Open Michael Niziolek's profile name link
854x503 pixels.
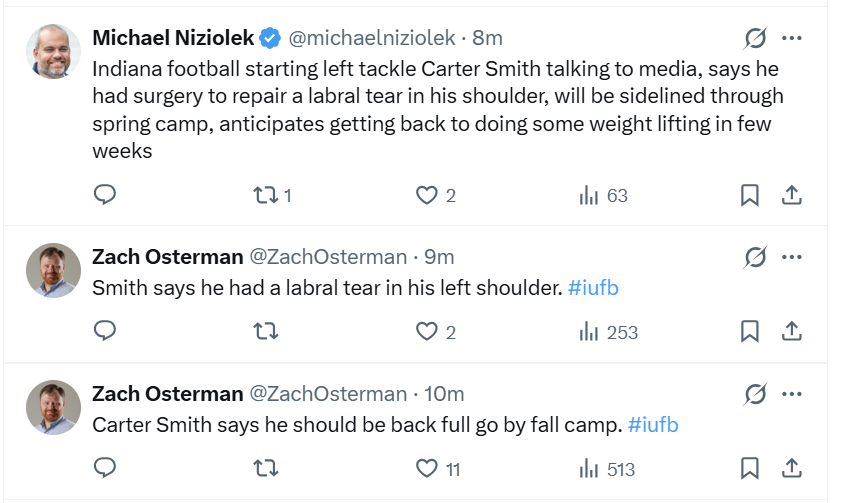click(173, 38)
